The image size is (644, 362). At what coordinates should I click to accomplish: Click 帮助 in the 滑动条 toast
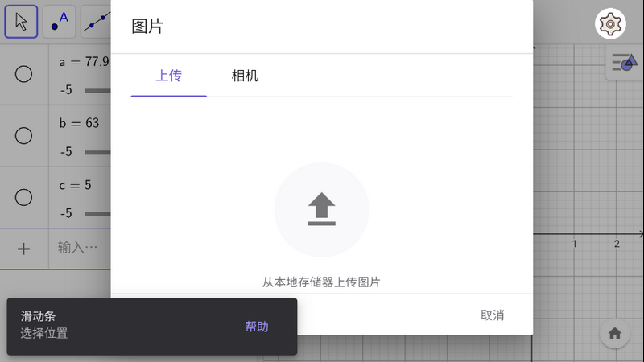tap(257, 327)
